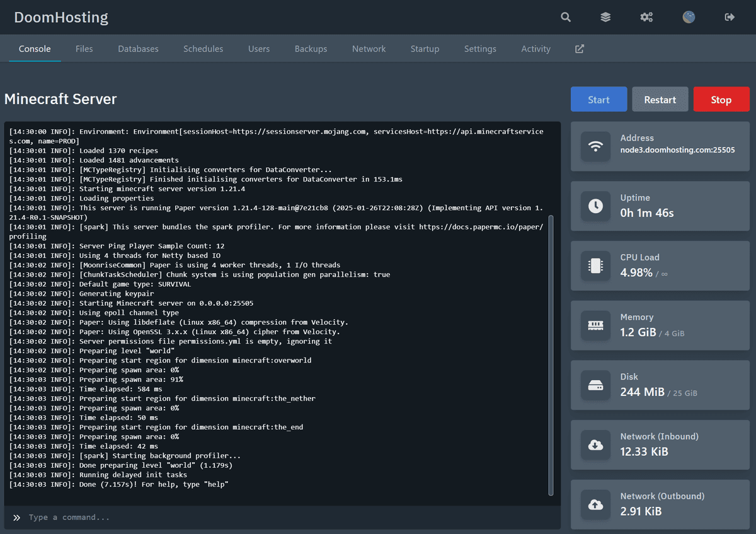Open the search panel via magnifier icon

(x=565, y=17)
